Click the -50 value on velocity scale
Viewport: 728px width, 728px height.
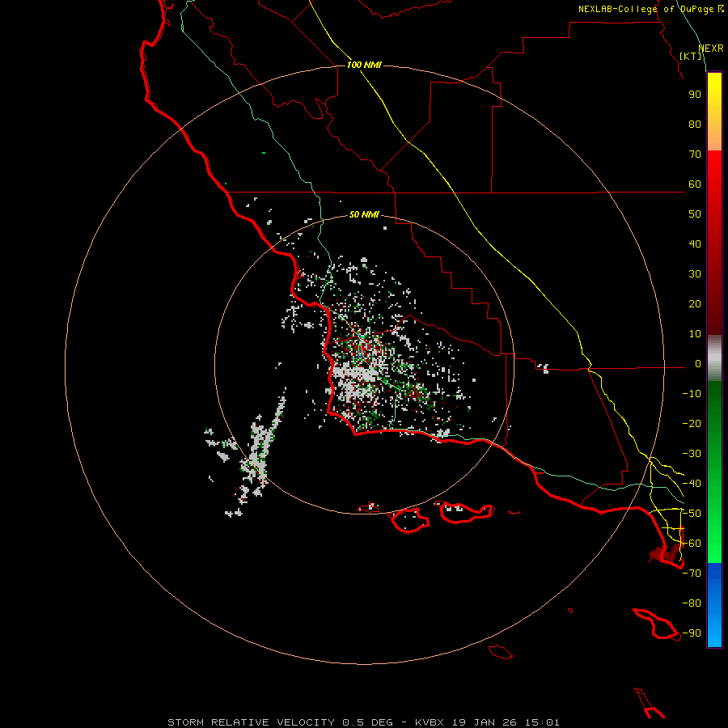click(692, 514)
